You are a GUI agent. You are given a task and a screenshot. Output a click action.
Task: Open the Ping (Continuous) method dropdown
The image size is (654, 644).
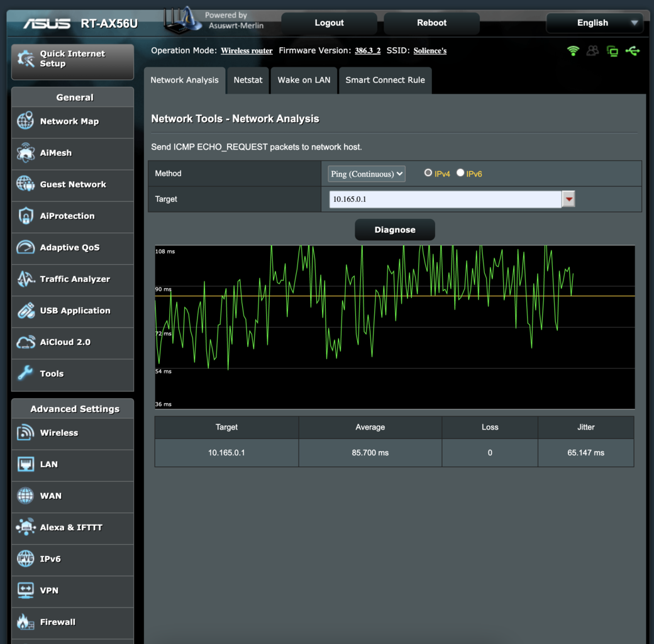[x=367, y=174]
